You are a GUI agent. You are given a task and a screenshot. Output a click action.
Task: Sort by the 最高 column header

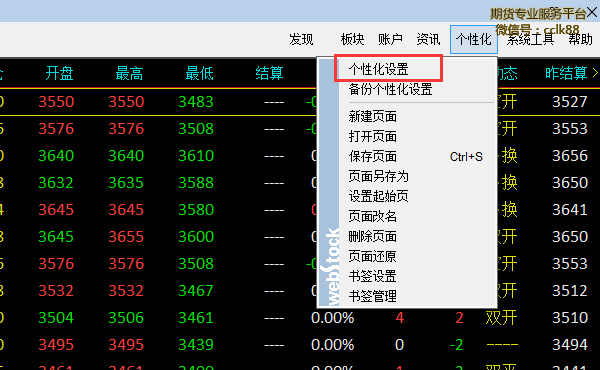[129, 73]
